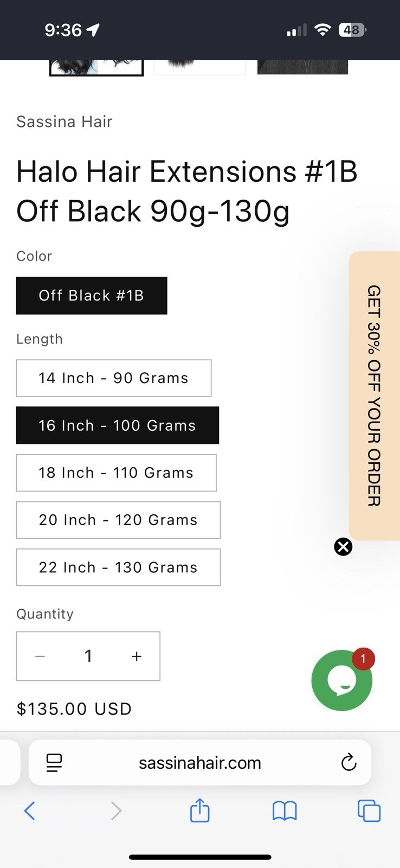This screenshot has width=400, height=868.
Task: Dismiss the discount banner with X
Action: click(343, 546)
